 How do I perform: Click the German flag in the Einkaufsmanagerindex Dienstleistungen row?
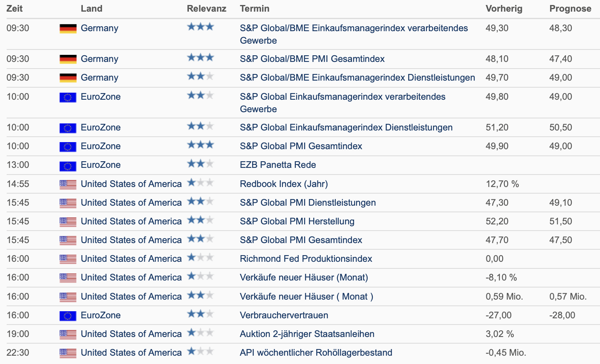point(68,78)
